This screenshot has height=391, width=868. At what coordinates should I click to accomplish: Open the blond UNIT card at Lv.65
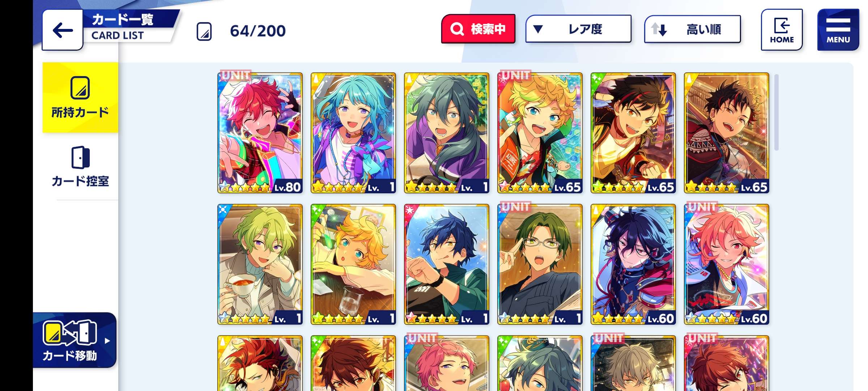point(540,133)
